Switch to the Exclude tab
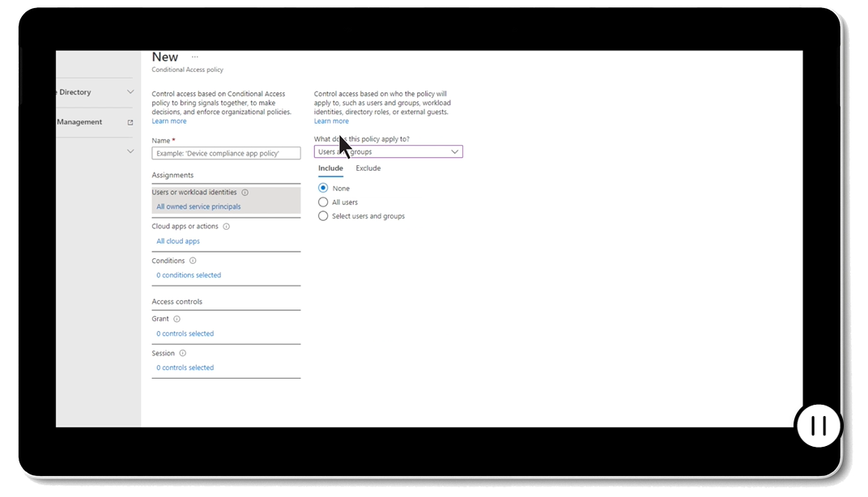The image size is (868, 497). (x=368, y=168)
